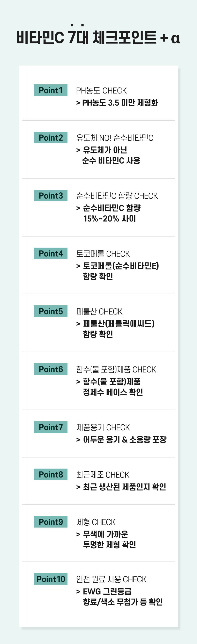
Task: Click the heading 유도체 NO! 순수비타민C
Action: pyautogui.click(x=115, y=138)
